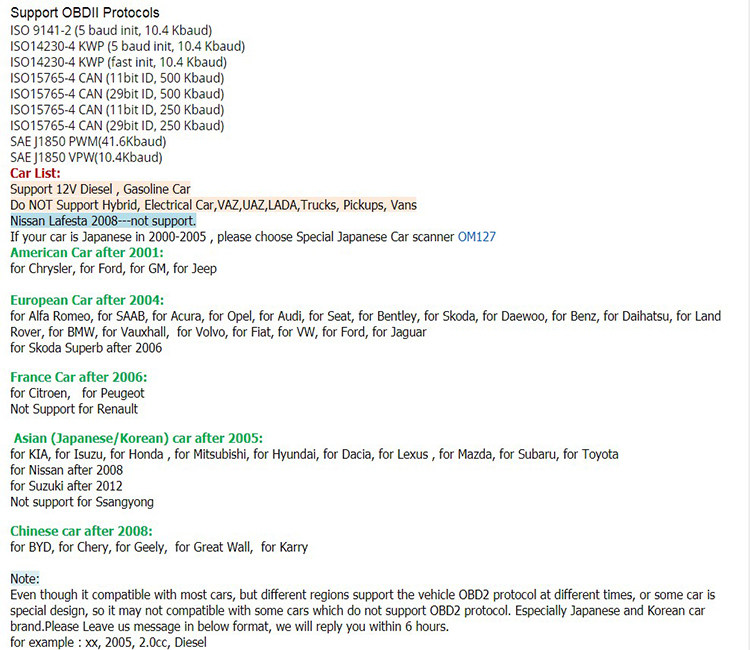Click 'Not Support for Renault'
This screenshot has height=650, width=750.
click(x=74, y=409)
